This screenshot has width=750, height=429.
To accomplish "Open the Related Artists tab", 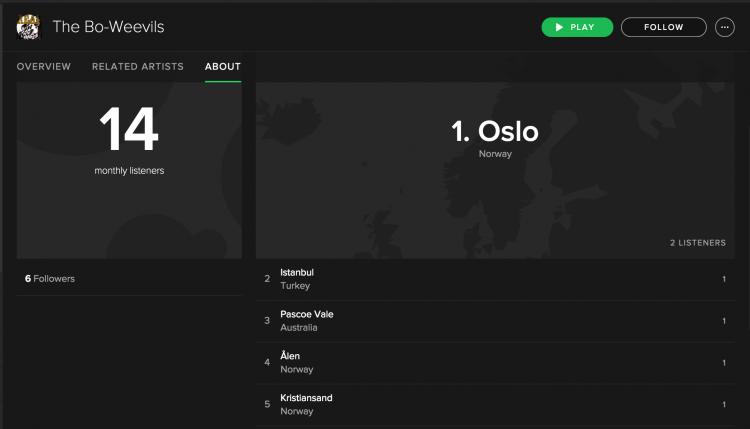I will pyautogui.click(x=138, y=67).
